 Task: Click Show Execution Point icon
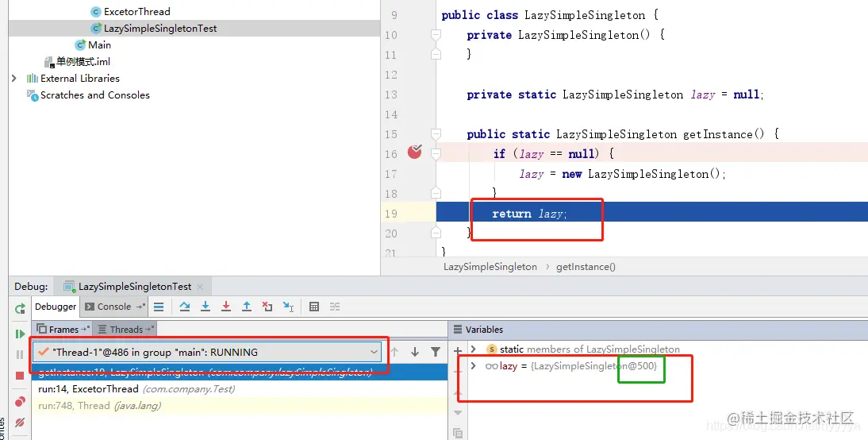pos(159,307)
